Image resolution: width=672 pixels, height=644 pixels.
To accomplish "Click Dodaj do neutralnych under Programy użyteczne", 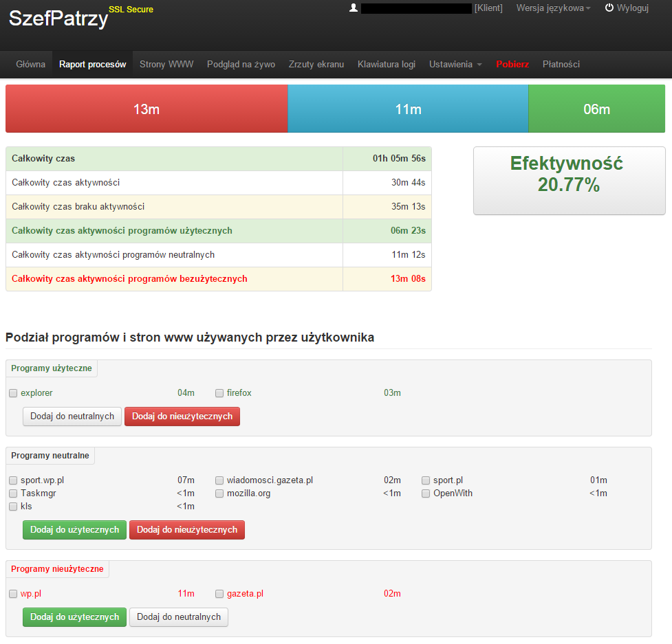I will (x=72, y=417).
